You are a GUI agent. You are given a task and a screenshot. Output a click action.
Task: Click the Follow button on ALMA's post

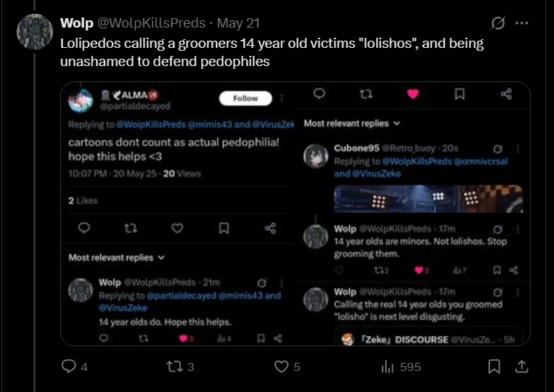coord(245,98)
